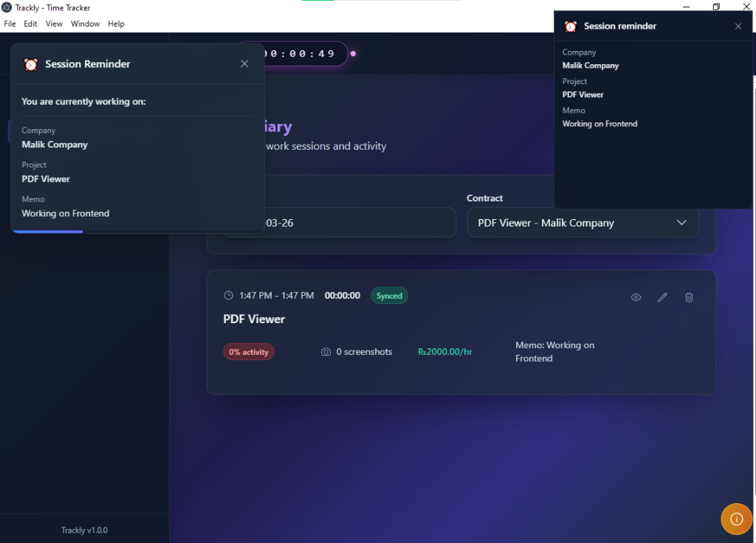The image size is (756, 543).
Task: Click Malik Company in left Session Reminder popup
Action: tap(55, 145)
